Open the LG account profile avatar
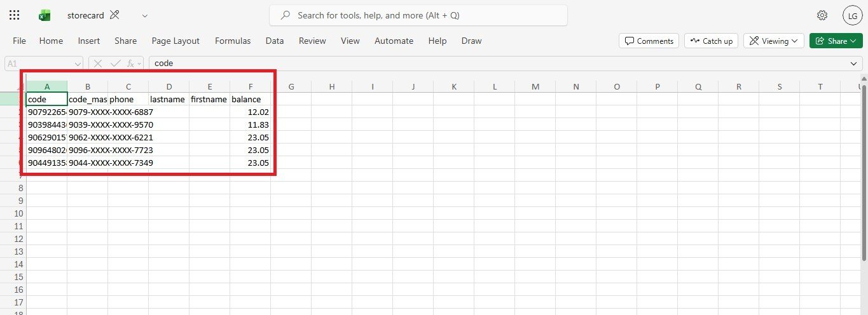Viewport: 868px width, 315px height. [851, 15]
